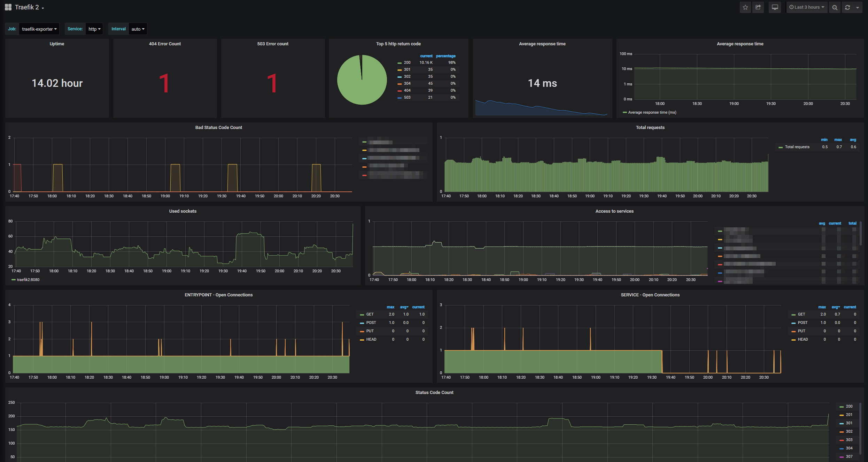Open refresh interval dropdown arrow

pyautogui.click(x=857, y=7)
